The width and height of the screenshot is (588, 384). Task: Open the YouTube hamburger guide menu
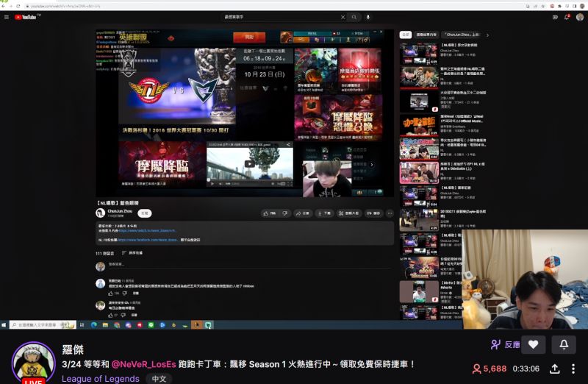7,17
